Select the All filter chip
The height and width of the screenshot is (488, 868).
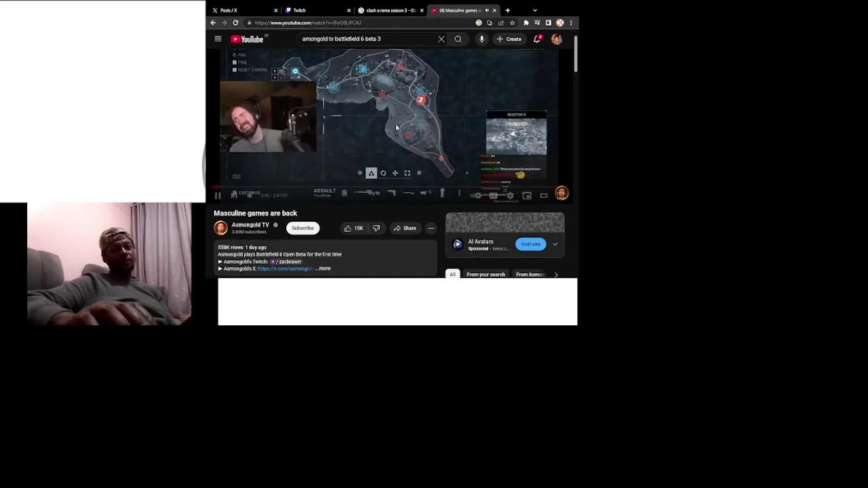point(452,274)
